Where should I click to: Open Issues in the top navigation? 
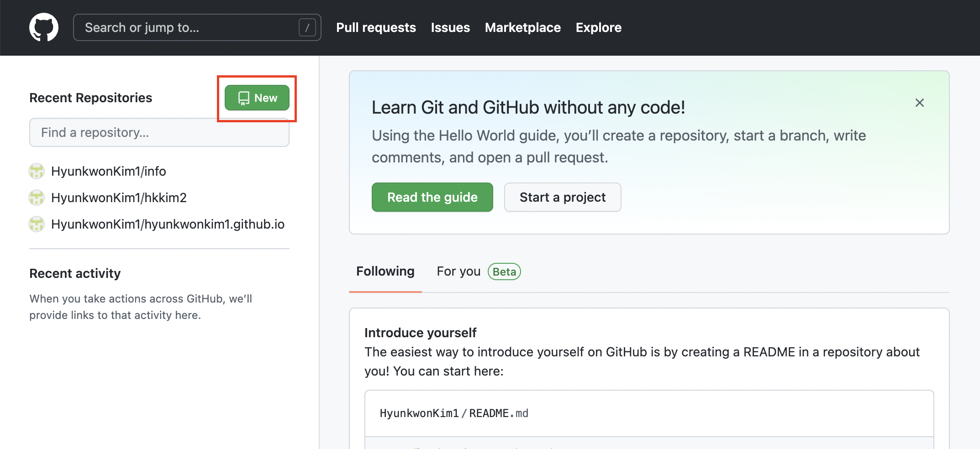(450, 27)
